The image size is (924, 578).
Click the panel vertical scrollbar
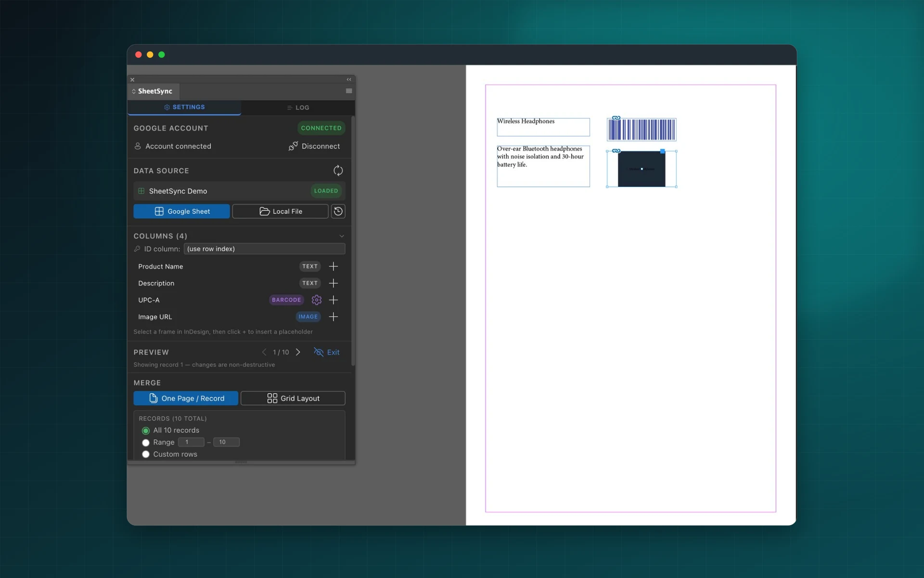[353, 241]
